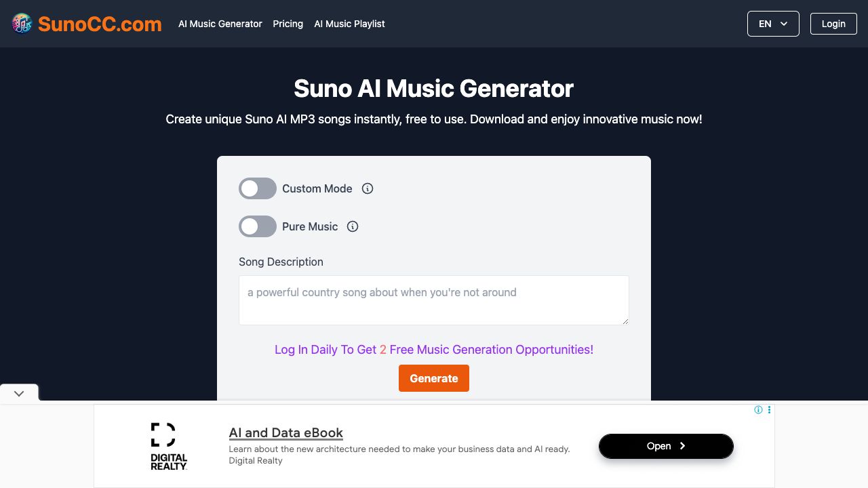
Task: Open the EN language dropdown
Action: [x=773, y=24]
